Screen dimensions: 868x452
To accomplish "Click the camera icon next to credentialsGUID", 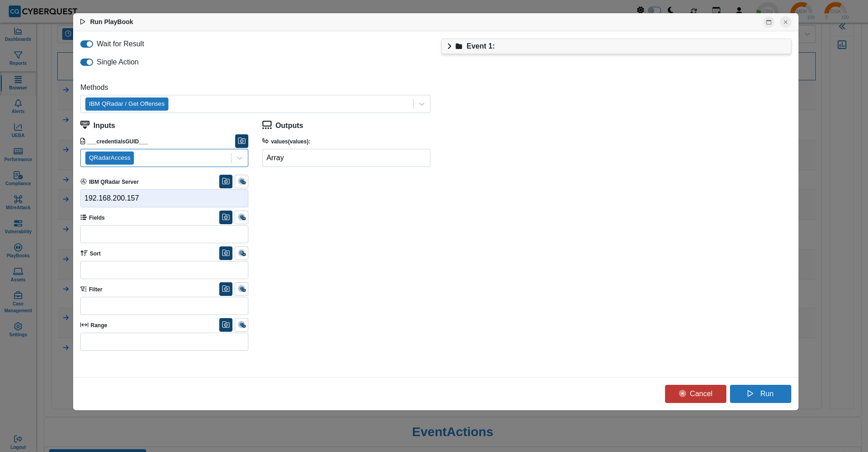I will [x=242, y=141].
